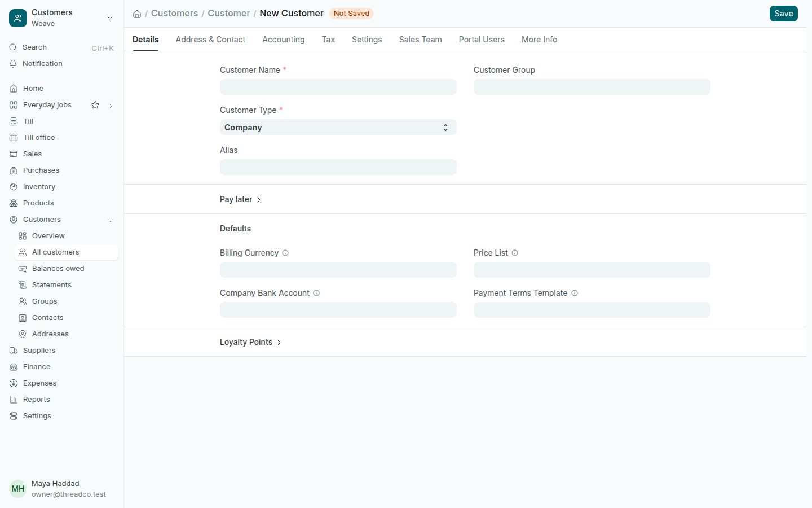
Task: Open the Reports module
Action: (61, 400)
